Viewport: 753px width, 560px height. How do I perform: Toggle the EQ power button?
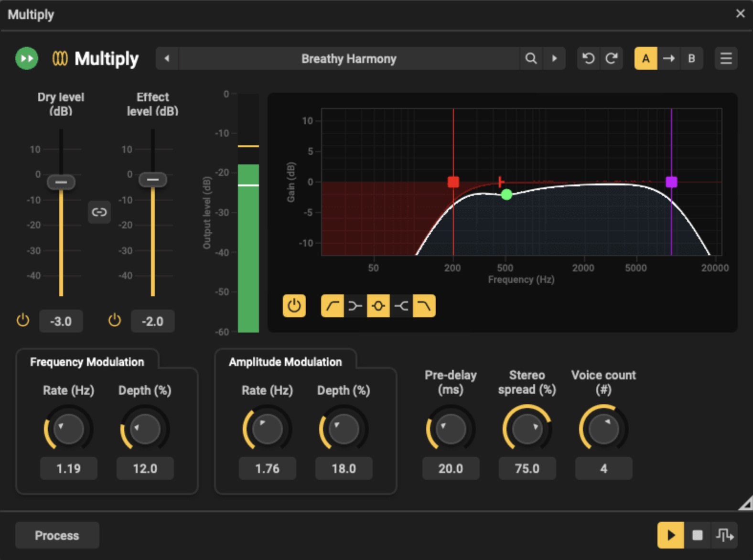[x=294, y=306]
